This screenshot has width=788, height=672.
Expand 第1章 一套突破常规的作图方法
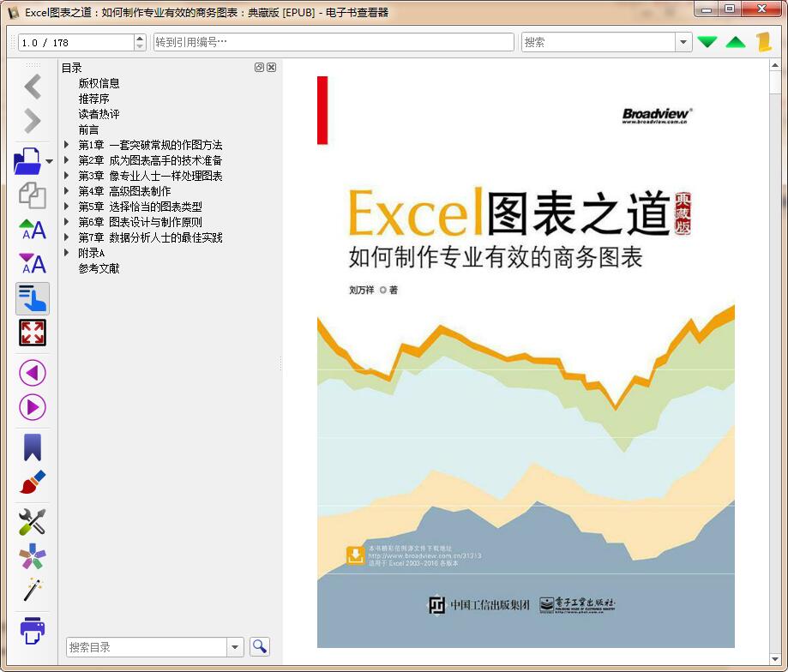point(67,145)
